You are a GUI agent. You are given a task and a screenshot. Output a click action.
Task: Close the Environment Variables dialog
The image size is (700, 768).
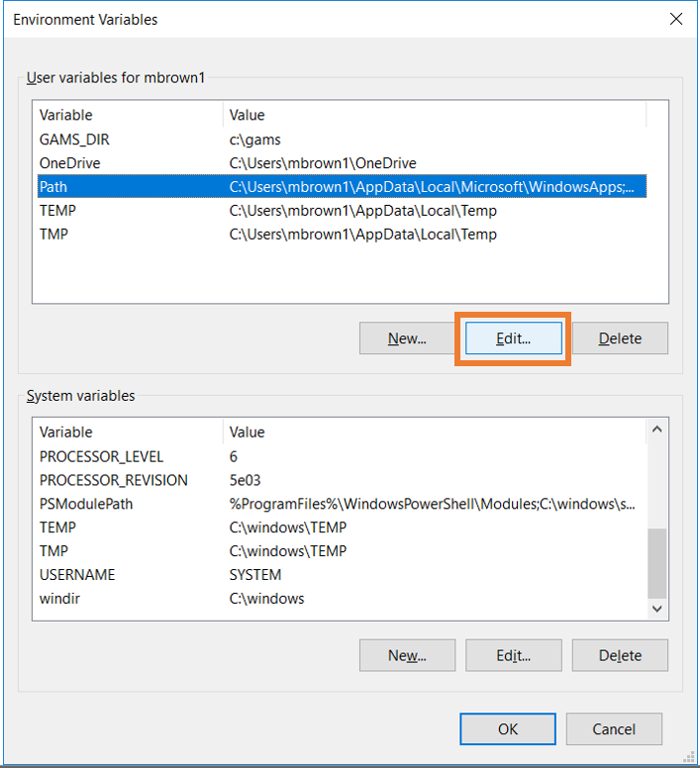click(x=675, y=19)
